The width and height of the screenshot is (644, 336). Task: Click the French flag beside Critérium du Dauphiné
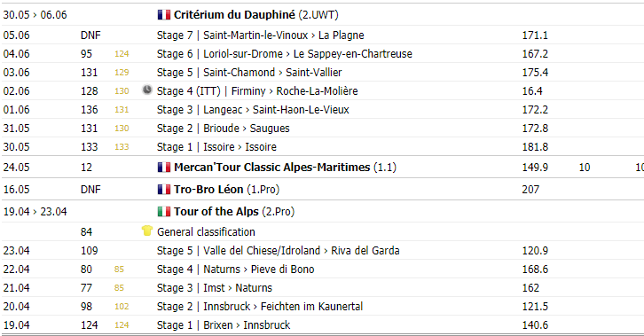[164, 15]
